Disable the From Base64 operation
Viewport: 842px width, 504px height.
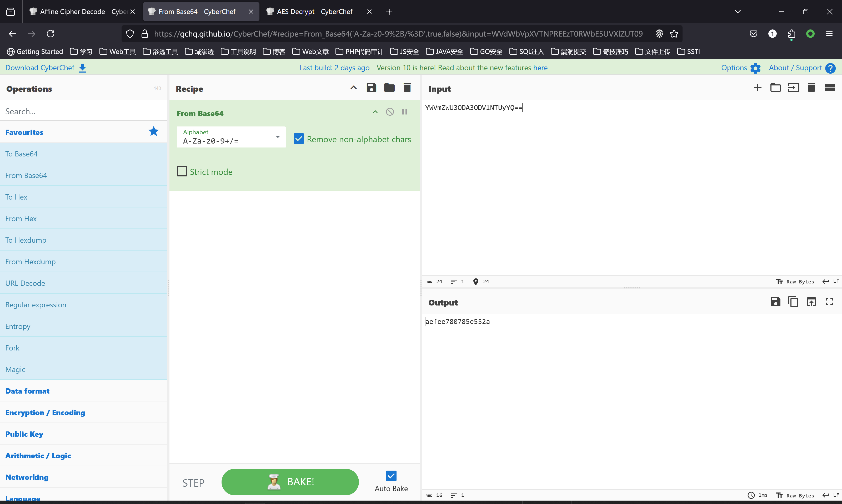point(390,112)
